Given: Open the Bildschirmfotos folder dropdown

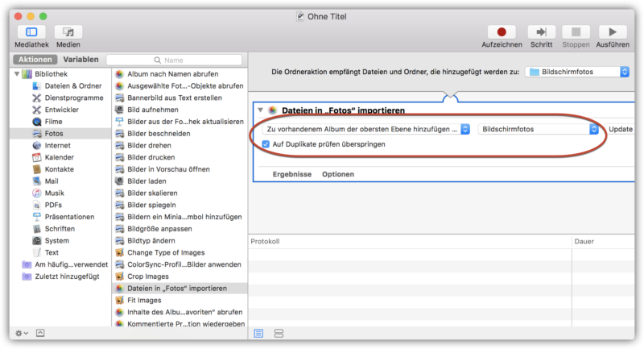Looking at the screenshot, I should (577, 72).
